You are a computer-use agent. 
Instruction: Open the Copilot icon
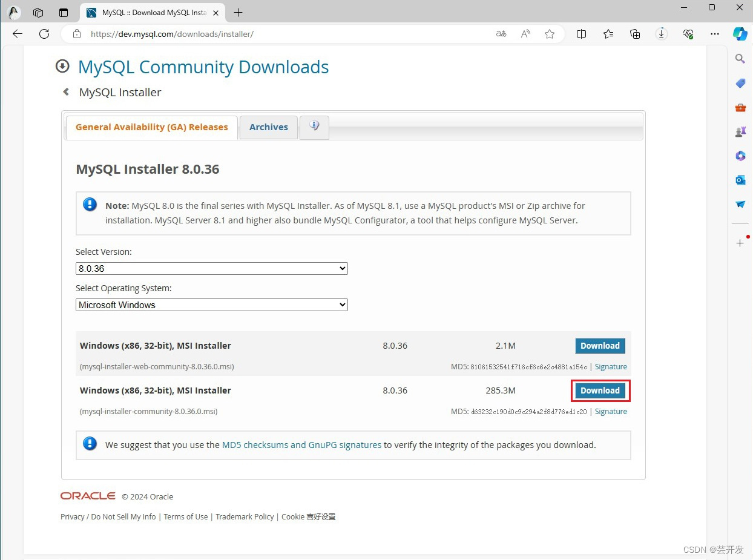tap(740, 34)
